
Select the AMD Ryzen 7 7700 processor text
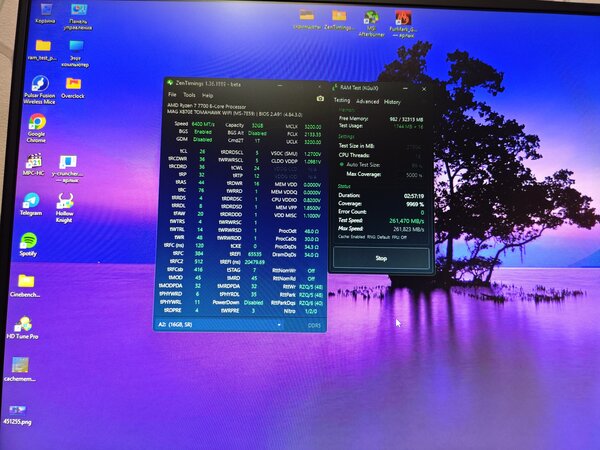pyautogui.click(x=206, y=106)
